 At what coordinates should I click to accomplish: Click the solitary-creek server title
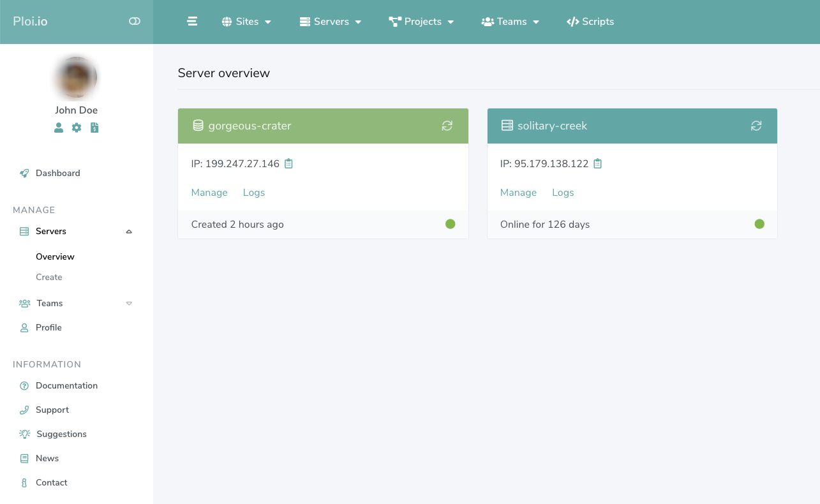pyautogui.click(x=552, y=126)
